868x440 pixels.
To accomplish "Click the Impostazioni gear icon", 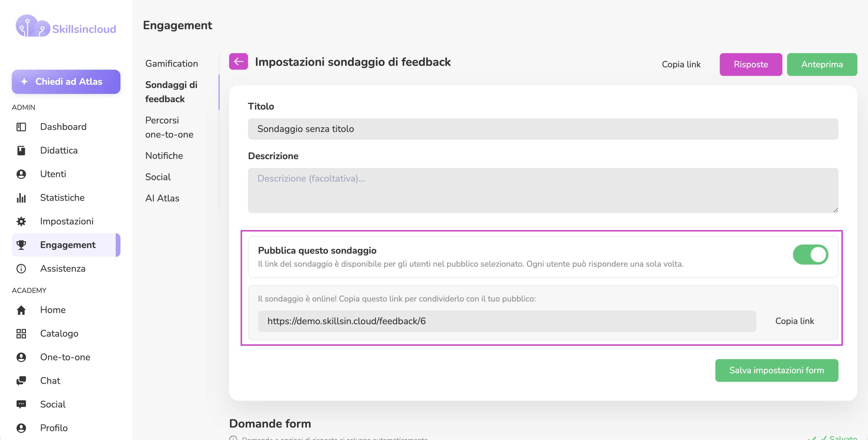I will [21, 221].
